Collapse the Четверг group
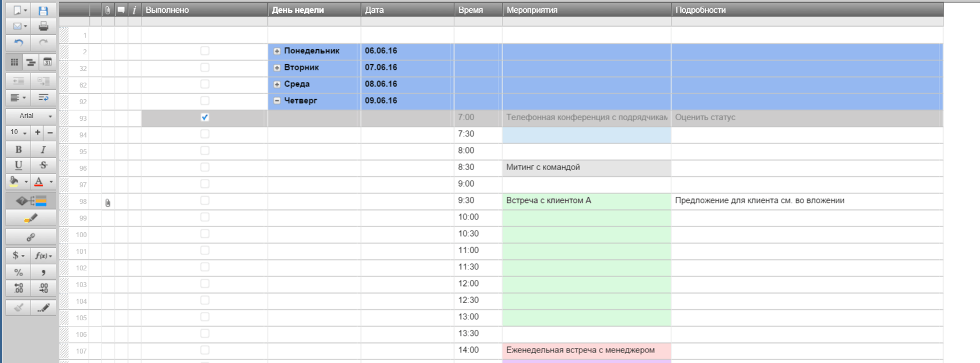The width and height of the screenshot is (980, 363). pos(277,101)
